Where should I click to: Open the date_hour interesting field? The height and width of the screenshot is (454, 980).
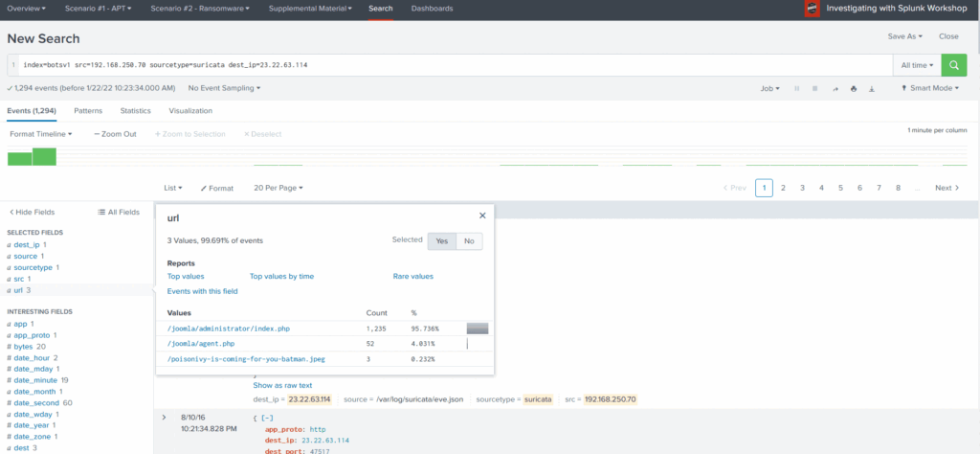click(x=33, y=357)
